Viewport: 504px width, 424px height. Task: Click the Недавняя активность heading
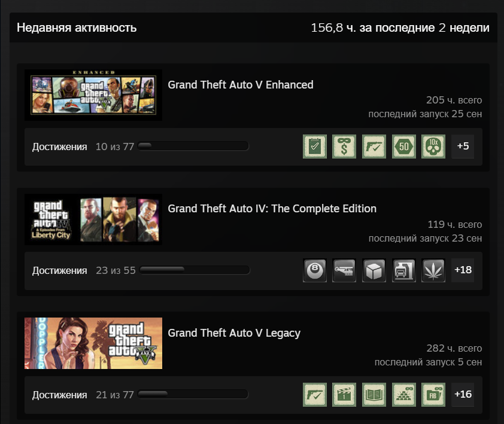[77, 28]
